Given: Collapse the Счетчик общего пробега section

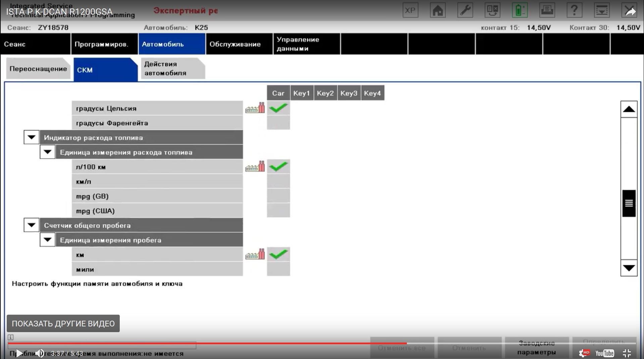Looking at the screenshot, I should (x=32, y=225).
